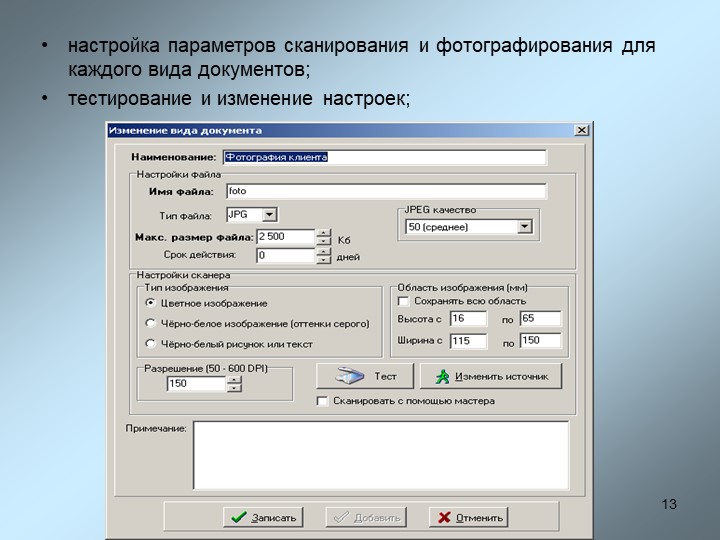Image resolution: width=720 pixels, height=540 pixels.
Task: Decrease Разрешение DPI with down arrow
Action: (234, 387)
